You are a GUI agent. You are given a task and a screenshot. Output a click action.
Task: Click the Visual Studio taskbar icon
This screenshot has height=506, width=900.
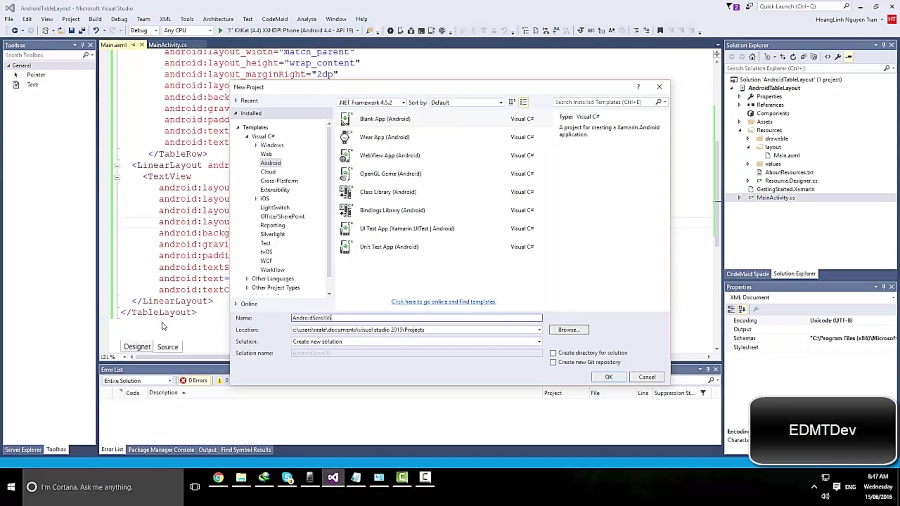[333, 477]
